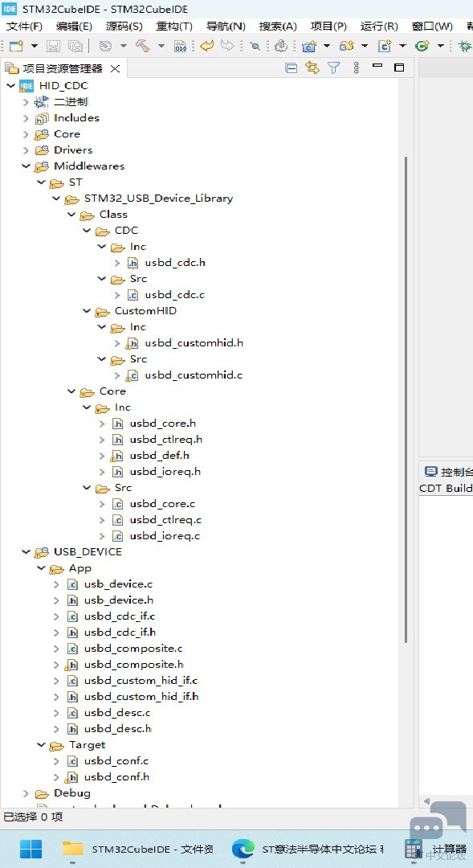Select the usbd_composite.c file
This screenshot has height=868, width=473.
[x=133, y=649]
